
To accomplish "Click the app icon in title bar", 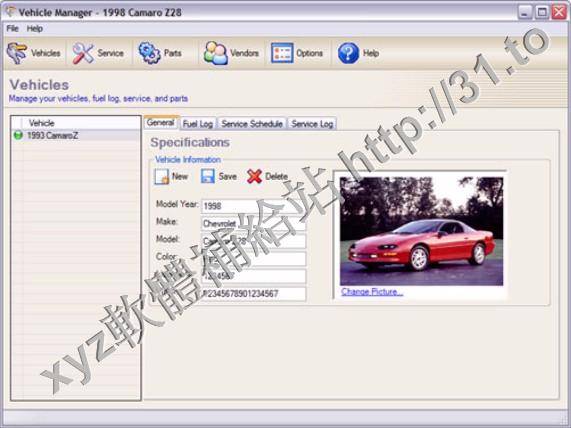I will 10,12.
